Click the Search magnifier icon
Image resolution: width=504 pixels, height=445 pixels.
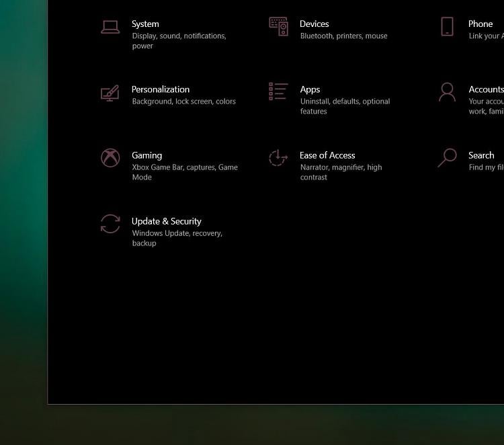(x=447, y=157)
